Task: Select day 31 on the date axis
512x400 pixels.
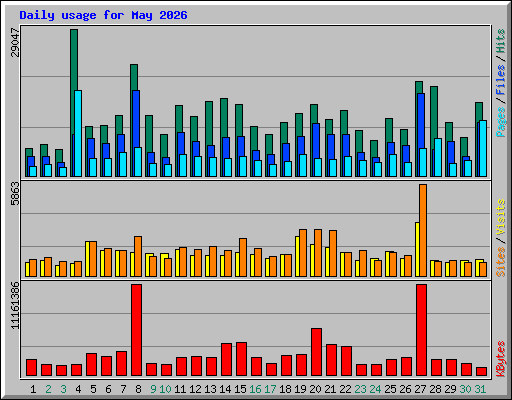Action: click(480, 389)
